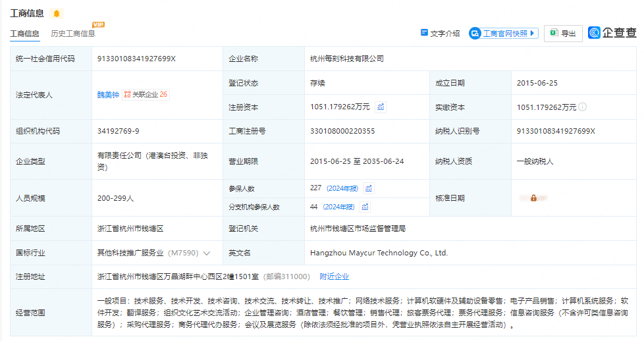The image size is (644, 341).
Task: Open legal representative 魏美钟 link
Action: (x=108, y=95)
